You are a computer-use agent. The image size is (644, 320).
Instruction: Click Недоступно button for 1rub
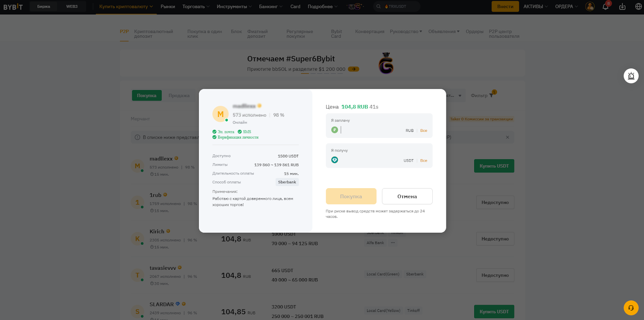coord(495,202)
